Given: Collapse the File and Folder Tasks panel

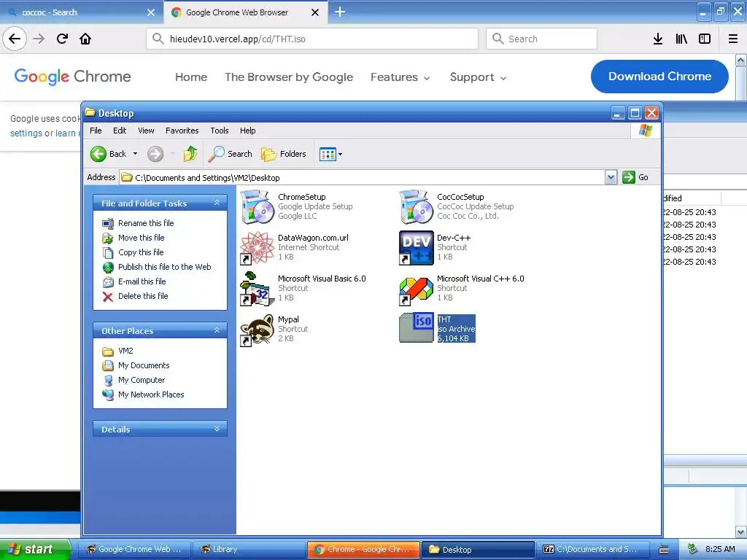Looking at the screenshot, I should tap(217, 203).
